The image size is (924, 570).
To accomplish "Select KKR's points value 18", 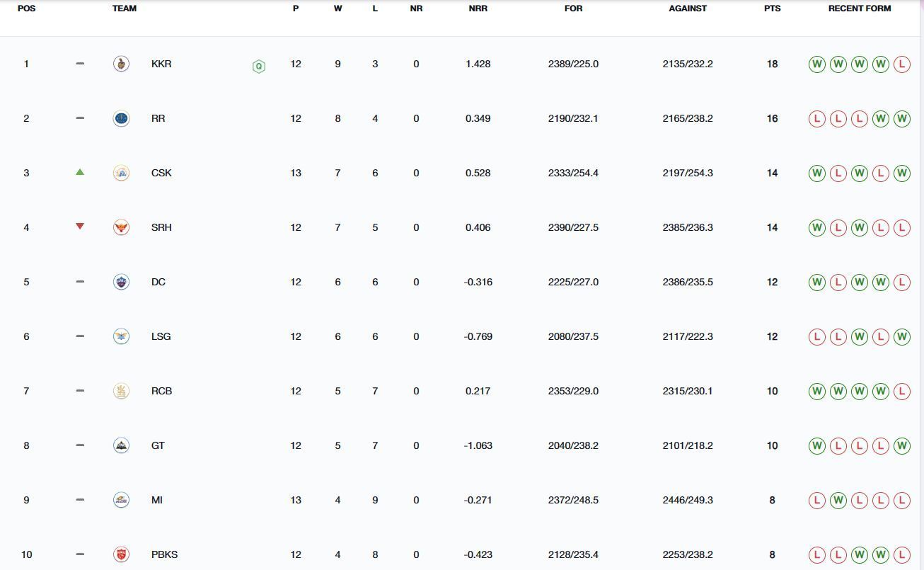I will 772,64.
